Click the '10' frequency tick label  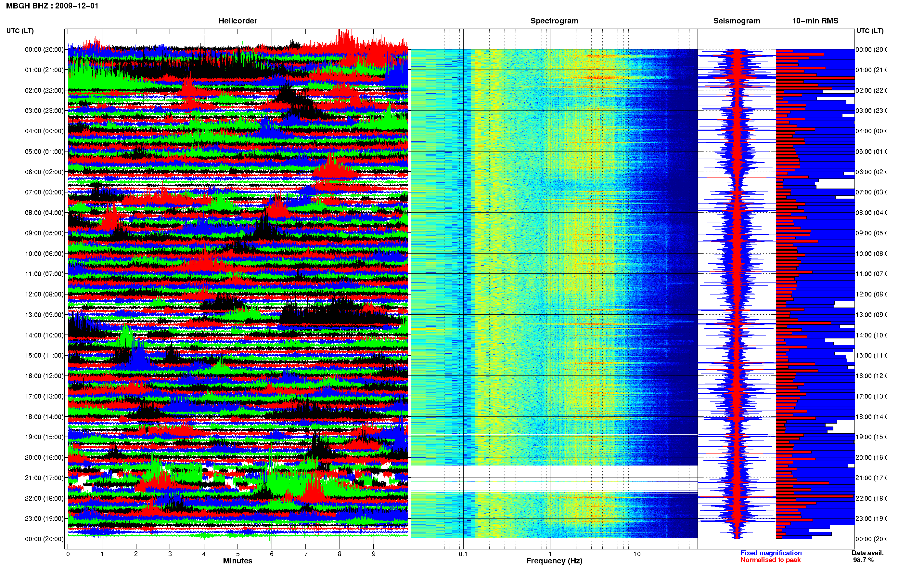(x=637, y=554)
